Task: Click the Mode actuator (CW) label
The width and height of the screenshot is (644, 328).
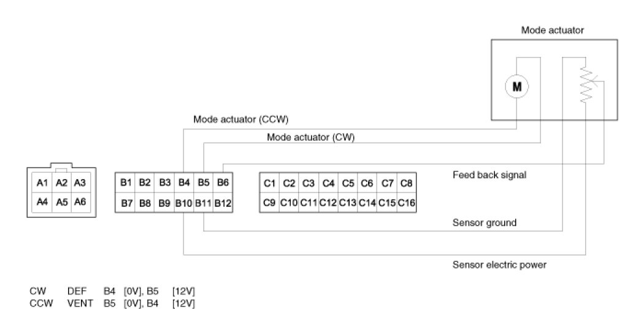Action: [310, 137]
